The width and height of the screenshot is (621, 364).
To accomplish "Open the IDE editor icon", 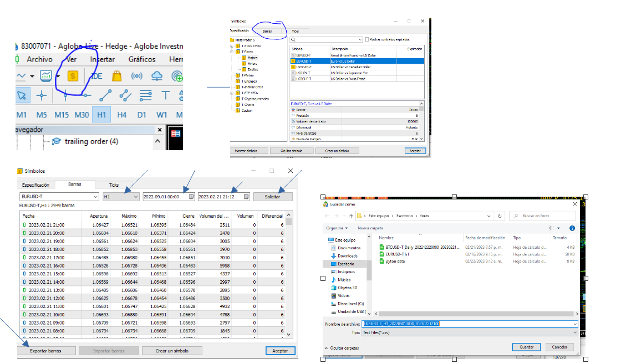I will pyautogui.click(x=96, y=76).
